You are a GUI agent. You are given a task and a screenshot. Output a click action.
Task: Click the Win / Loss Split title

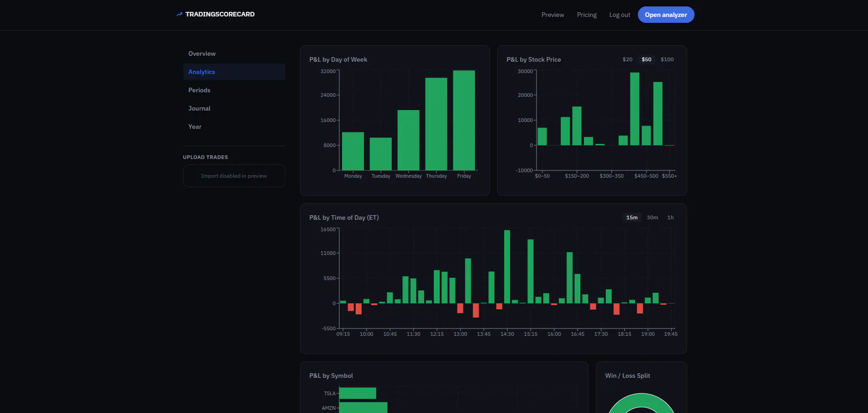(627, 376)
